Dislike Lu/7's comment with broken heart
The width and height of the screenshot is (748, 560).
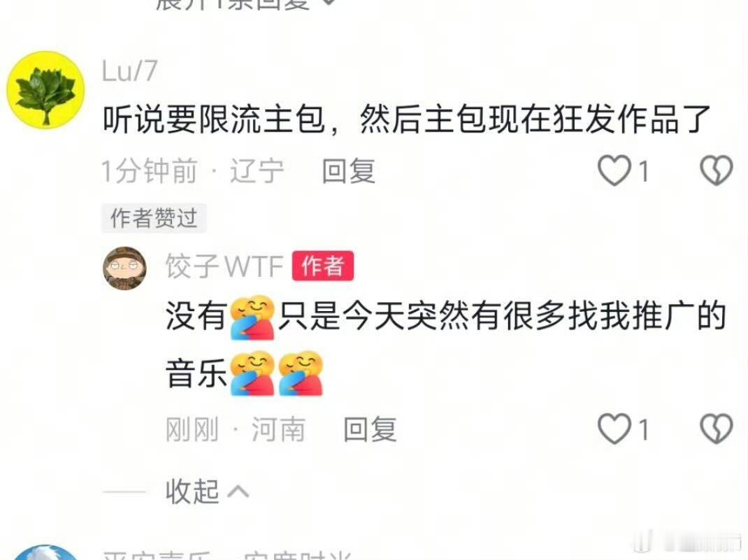(x=716, y=171)
